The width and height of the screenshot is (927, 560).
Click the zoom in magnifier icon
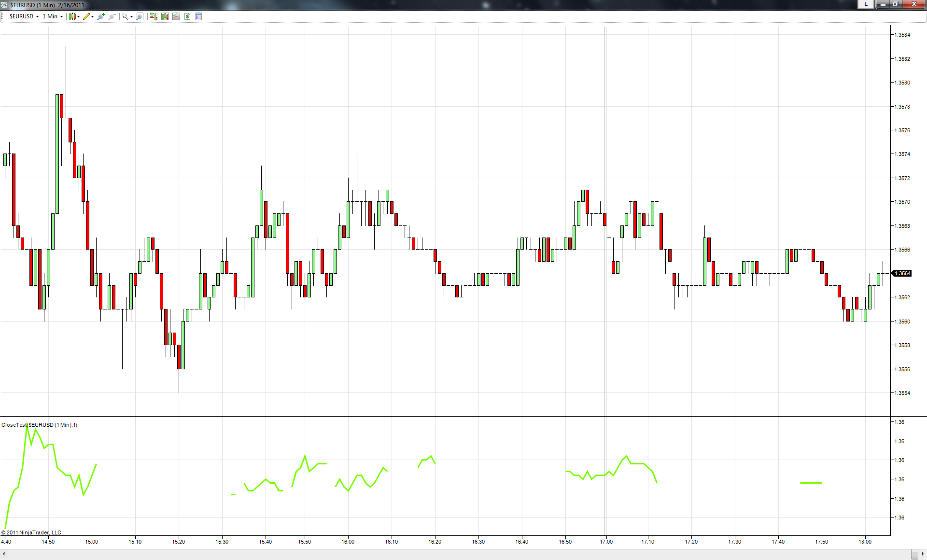[101, 16]
